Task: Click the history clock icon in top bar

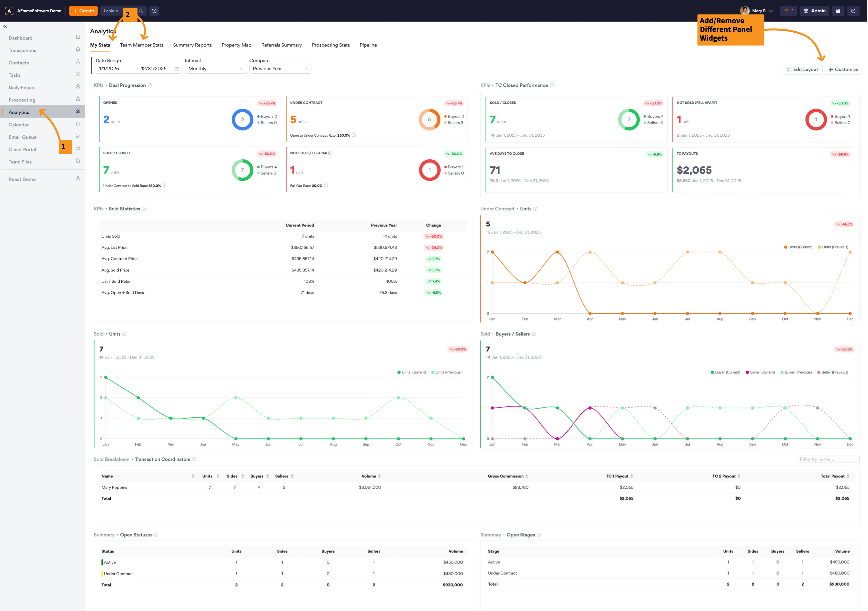Action: pyautogui.click(x=154, y=11)
